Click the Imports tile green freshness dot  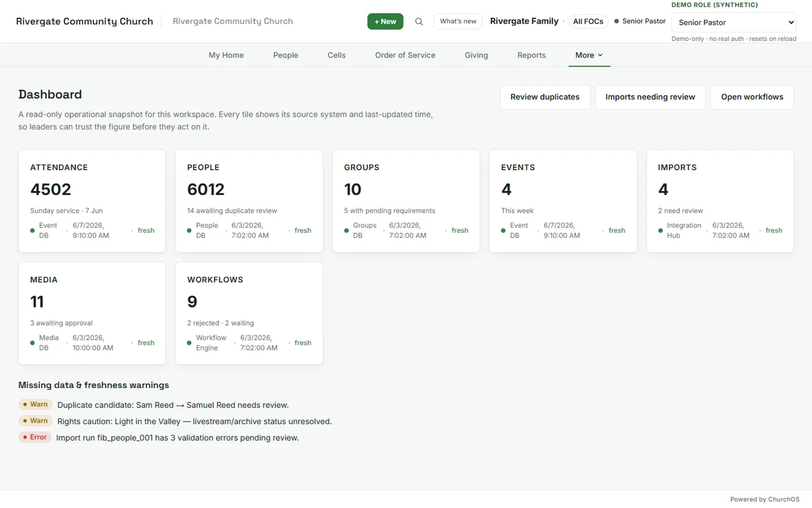pos(660,231)
